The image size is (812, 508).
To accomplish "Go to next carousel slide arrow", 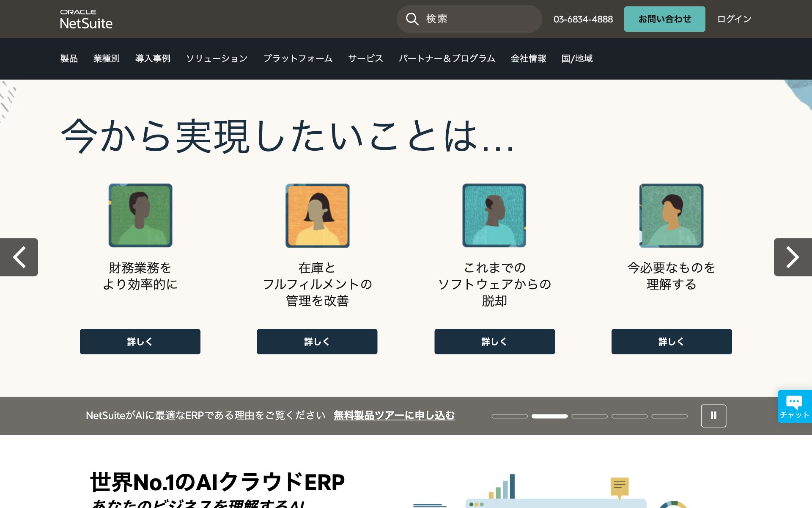I will 793,257.
